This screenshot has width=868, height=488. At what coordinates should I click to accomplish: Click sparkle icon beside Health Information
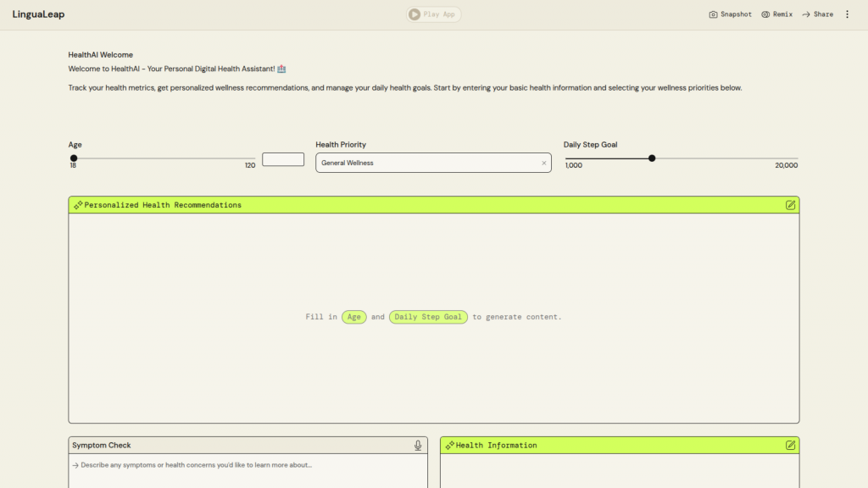pos(449,446)
